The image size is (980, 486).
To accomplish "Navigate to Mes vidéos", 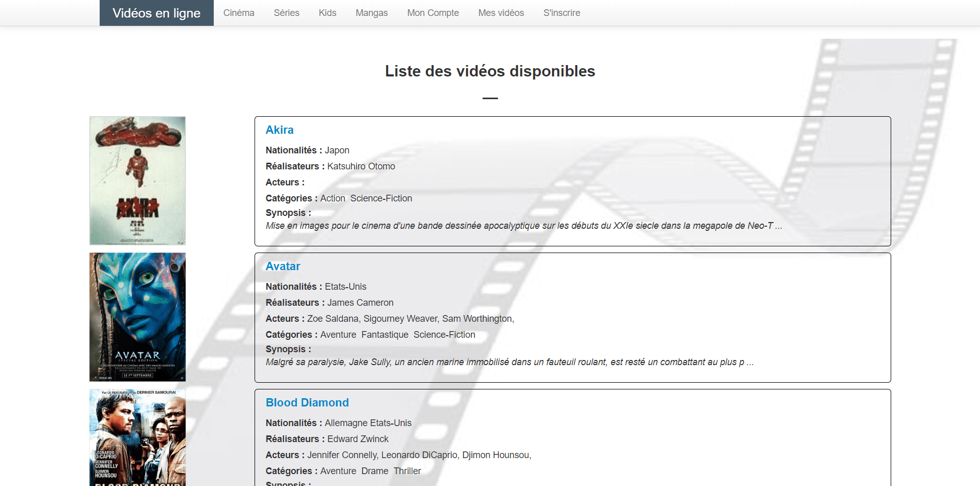I will (501, 13).
